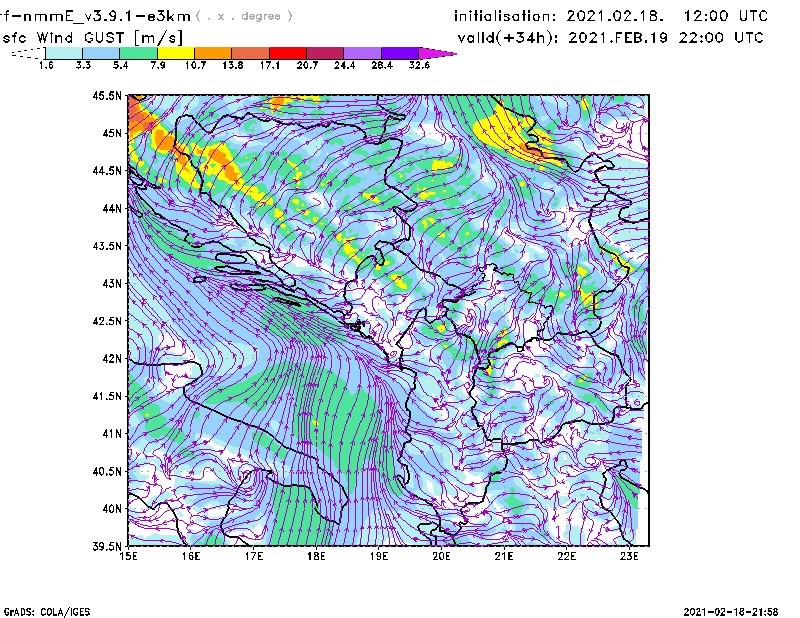Click the white dashed arrow at legend start

28,53
